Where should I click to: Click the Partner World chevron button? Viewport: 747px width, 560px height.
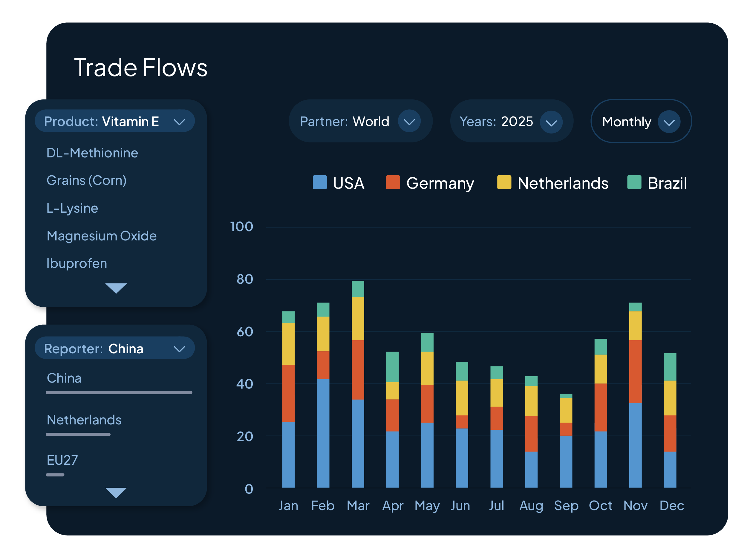click(x=409, y=122)
